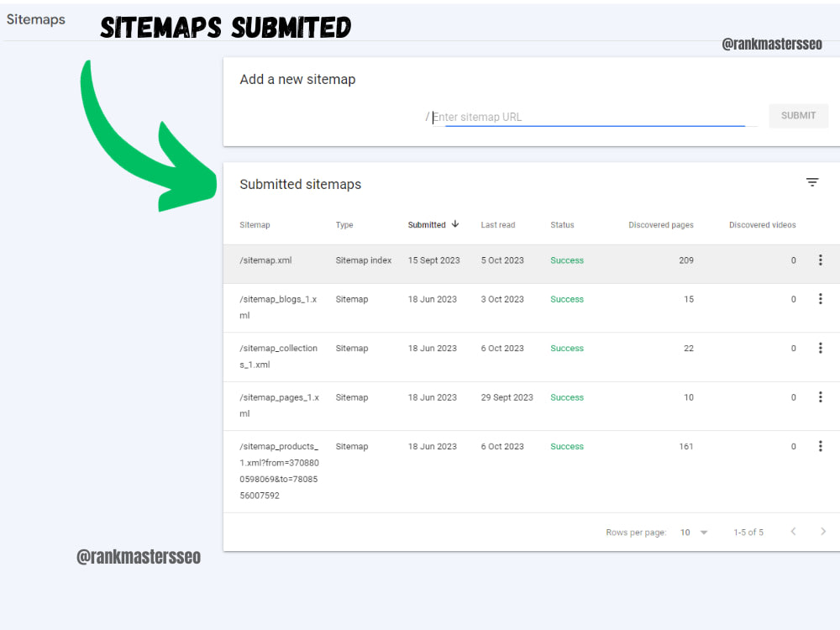This screenshot has width=840, height=630.
Task: Sort by the Status column header
Action: (x=562, y=225)
